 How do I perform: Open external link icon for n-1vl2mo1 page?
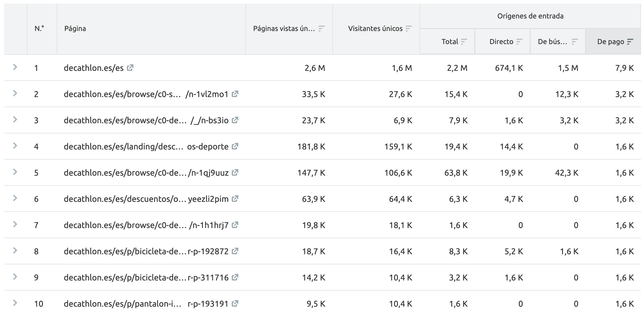click(235, 94)
